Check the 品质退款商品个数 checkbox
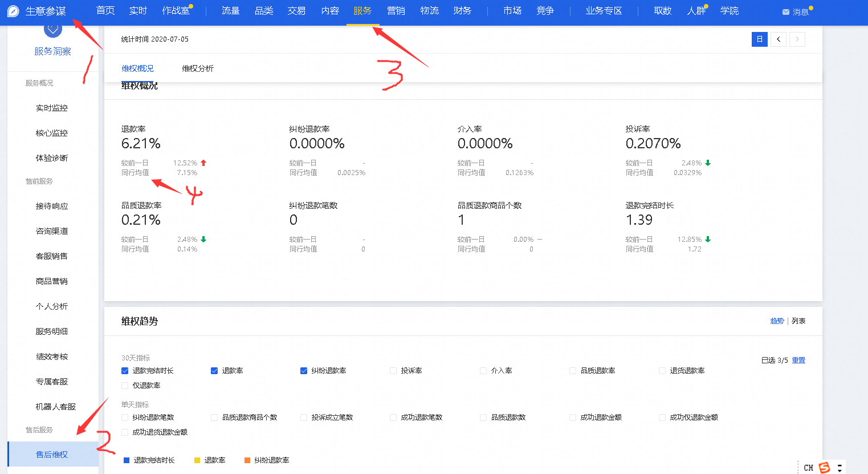The width and height of the screenshot is (868, 474). click(x=214, y=418)
